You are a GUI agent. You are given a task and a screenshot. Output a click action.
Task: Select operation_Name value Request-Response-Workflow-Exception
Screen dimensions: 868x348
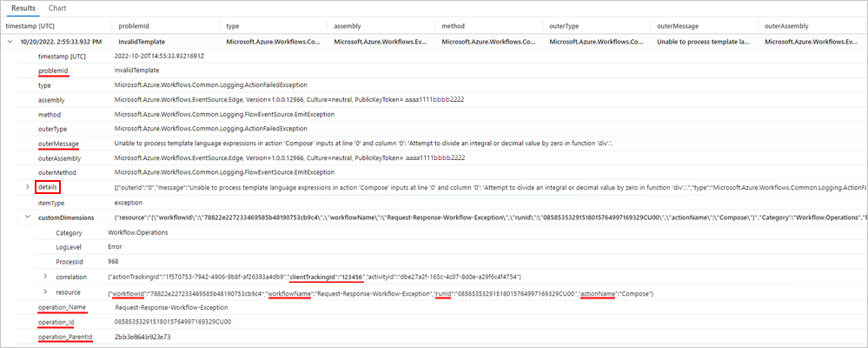[x=172, y=307]
